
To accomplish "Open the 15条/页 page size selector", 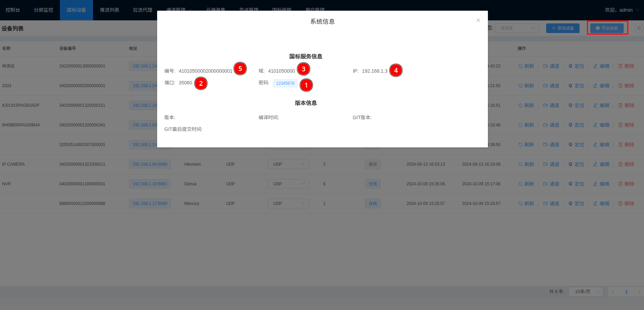I will pyautogui.click(x=585, y=291).
